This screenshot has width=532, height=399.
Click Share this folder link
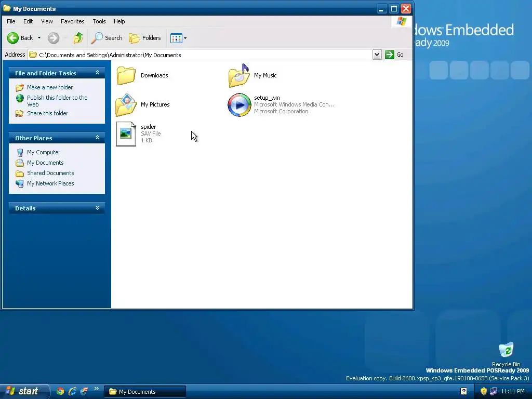(47, 113)
